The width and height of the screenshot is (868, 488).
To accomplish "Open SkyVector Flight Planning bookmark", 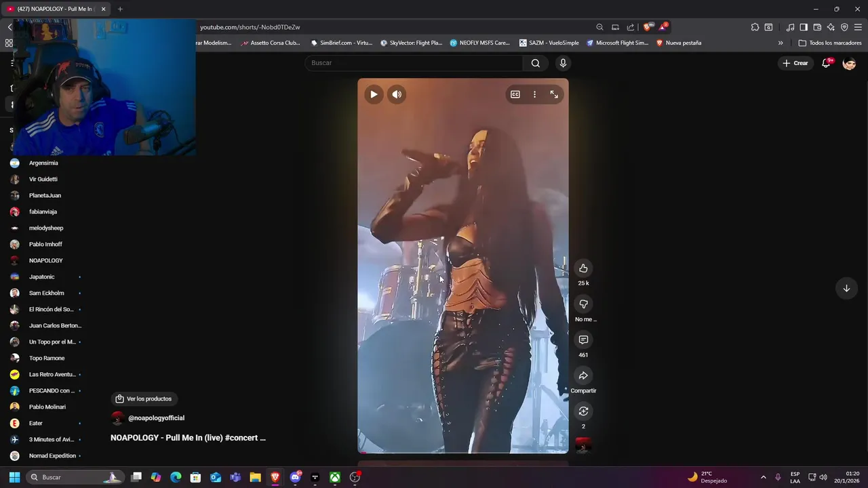I will 411,43.
